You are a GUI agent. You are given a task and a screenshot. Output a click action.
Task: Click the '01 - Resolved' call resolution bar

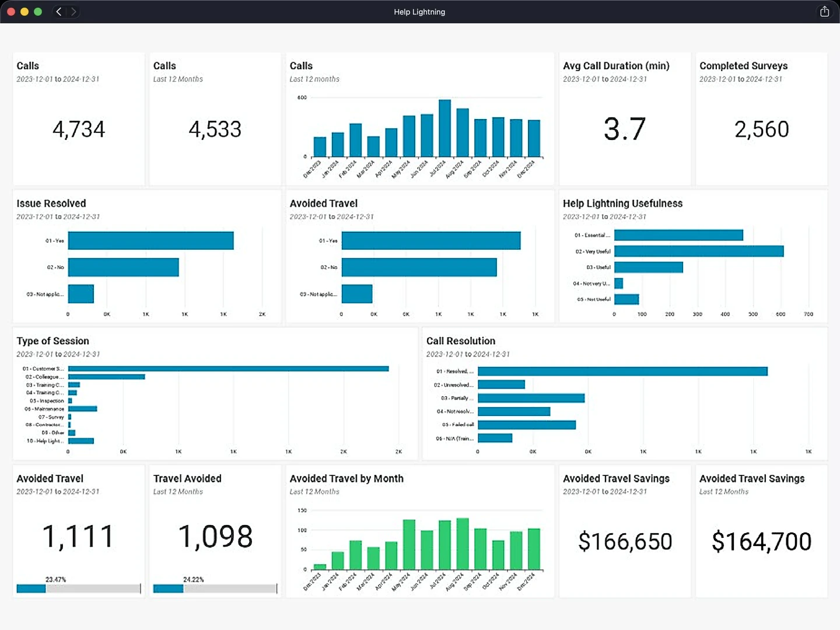click(x=622, y=371)
